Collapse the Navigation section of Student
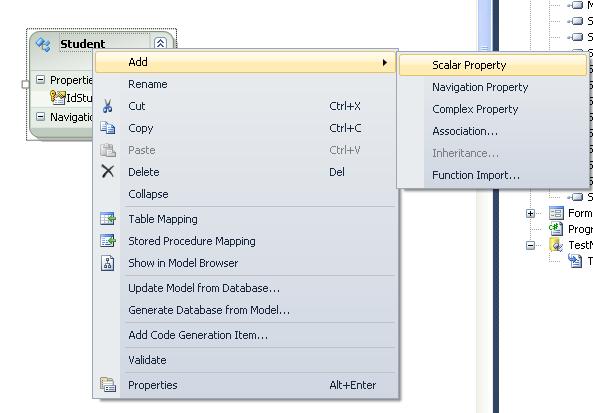Image resolution: width=593 pixels, height=413 pixels. [40, 116]
